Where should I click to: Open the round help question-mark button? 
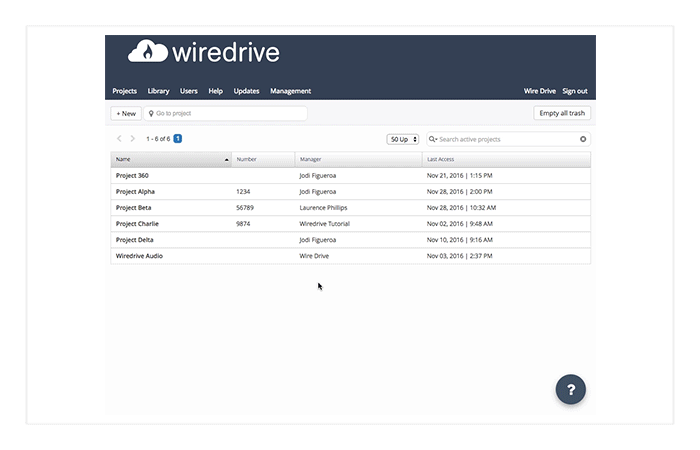571,389
